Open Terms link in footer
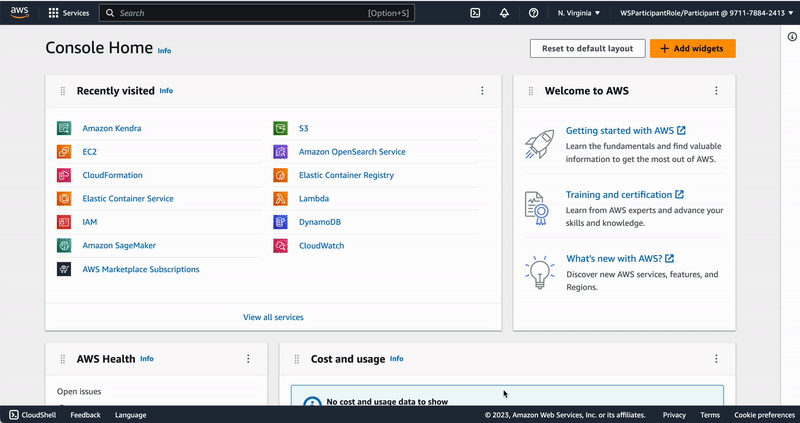This screenshot has width=800, height=423. tap(710, 415)
